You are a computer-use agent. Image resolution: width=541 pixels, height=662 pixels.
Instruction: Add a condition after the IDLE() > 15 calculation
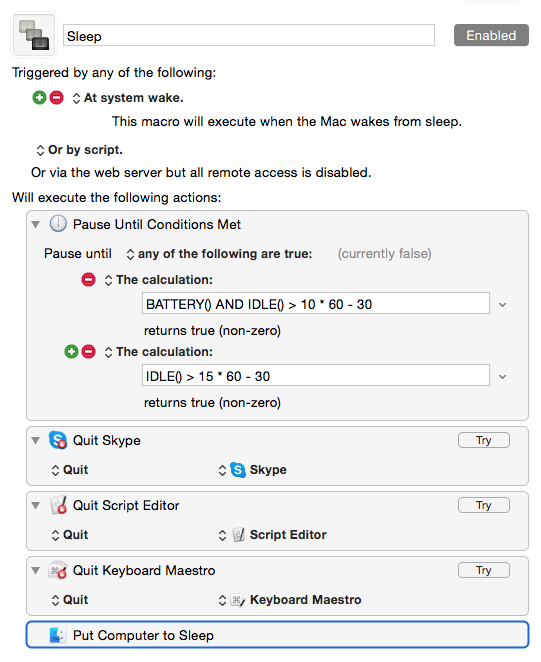tap(71, 352)
